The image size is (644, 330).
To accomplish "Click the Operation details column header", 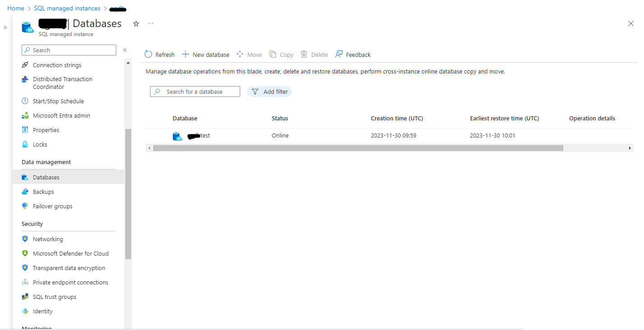I will (x=592, y=118).
